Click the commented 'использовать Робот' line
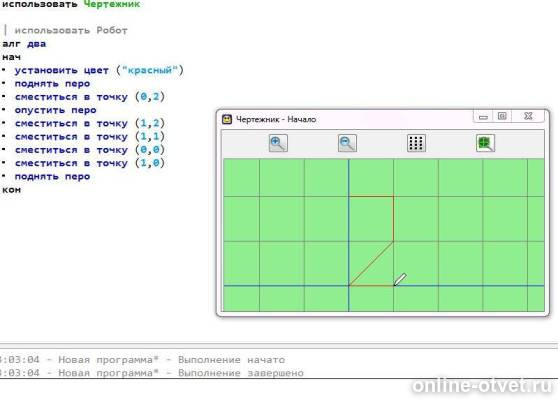558x400 pixels. pyautogui.click(x=71, y=30)
